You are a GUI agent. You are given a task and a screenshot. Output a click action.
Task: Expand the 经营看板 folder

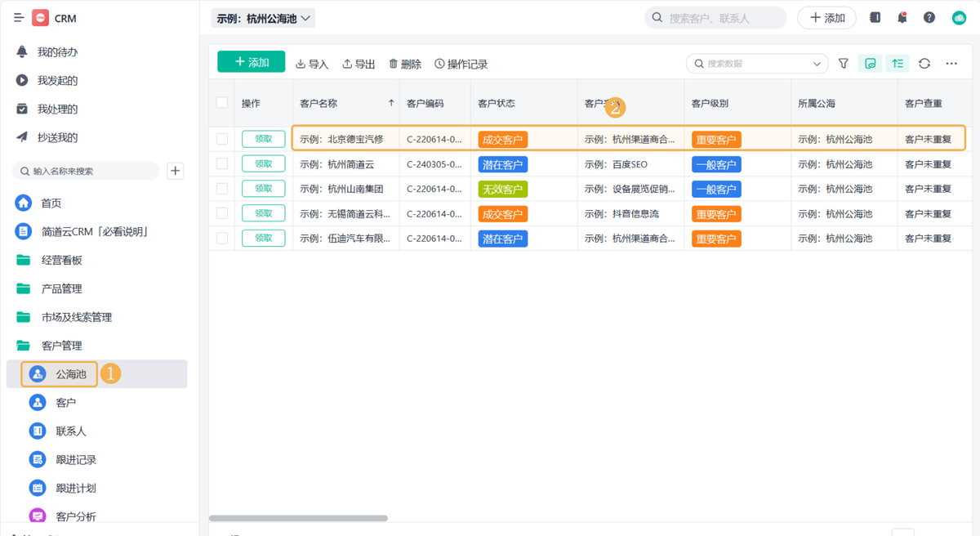tap(61, 260)
